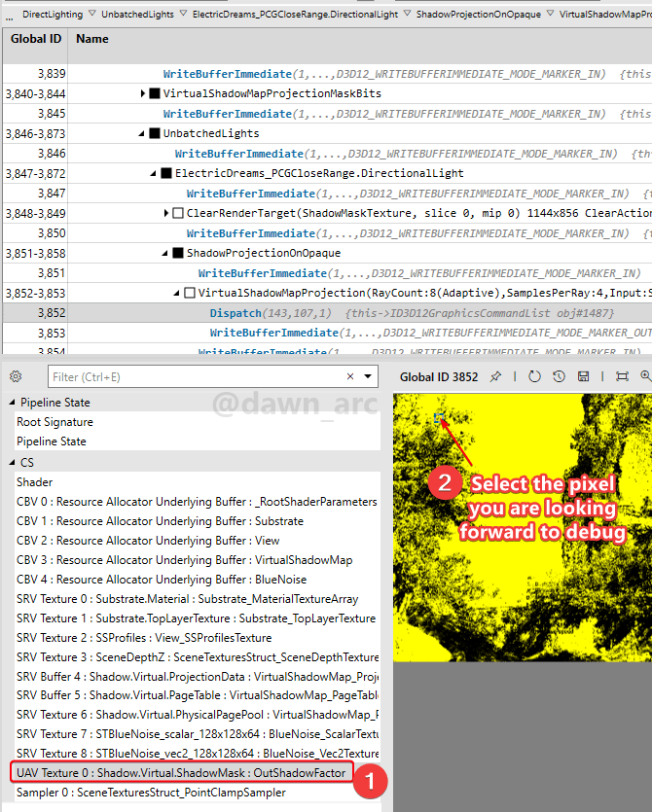Open the resource panel settings gear
Screen dimensions: 652x812
click(17, 376)
